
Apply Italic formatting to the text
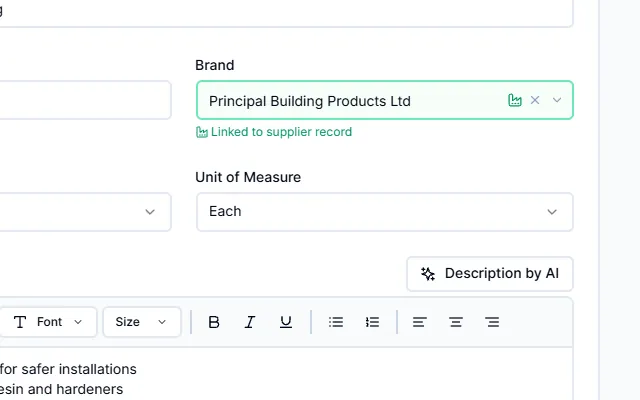click(x=250, y=322)
